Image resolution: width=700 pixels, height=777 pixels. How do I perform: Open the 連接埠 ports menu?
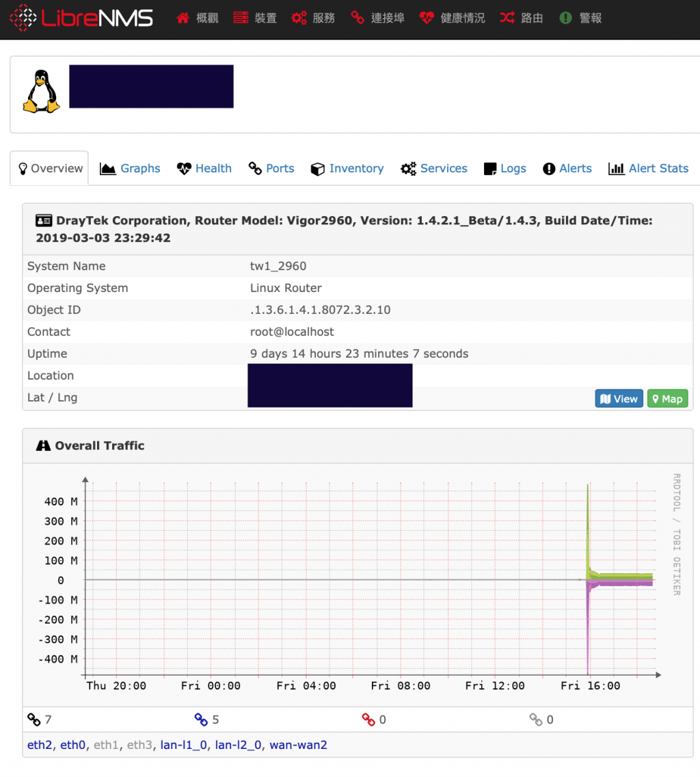377,18
